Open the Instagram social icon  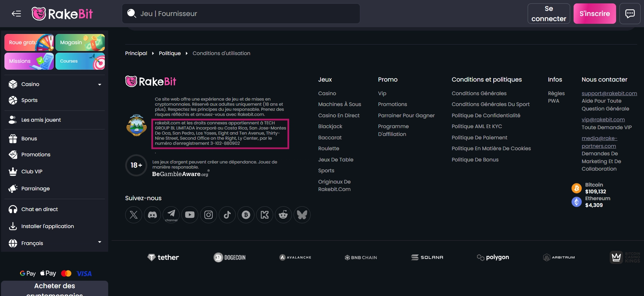(x=209, y=215)
